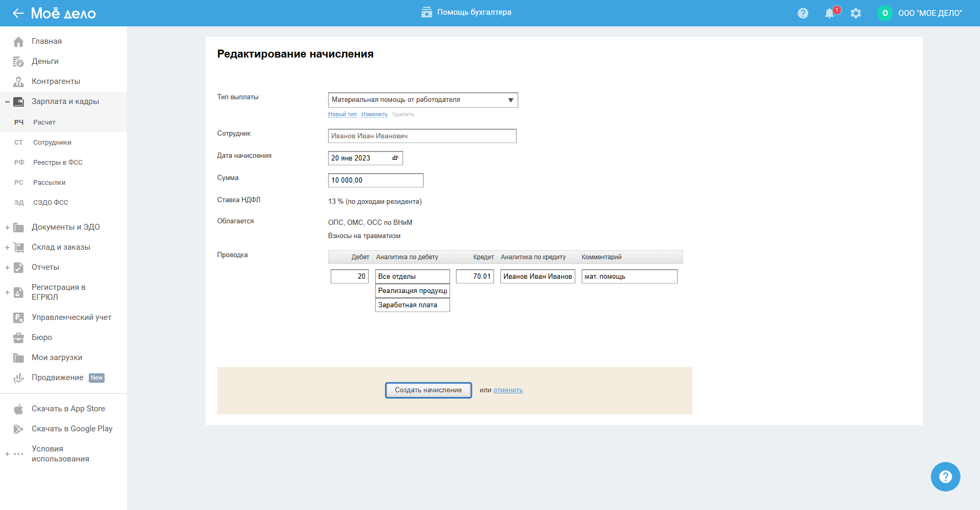The image size is (980, 510).
Task: Click the отменить link
Action: [508, 390]
